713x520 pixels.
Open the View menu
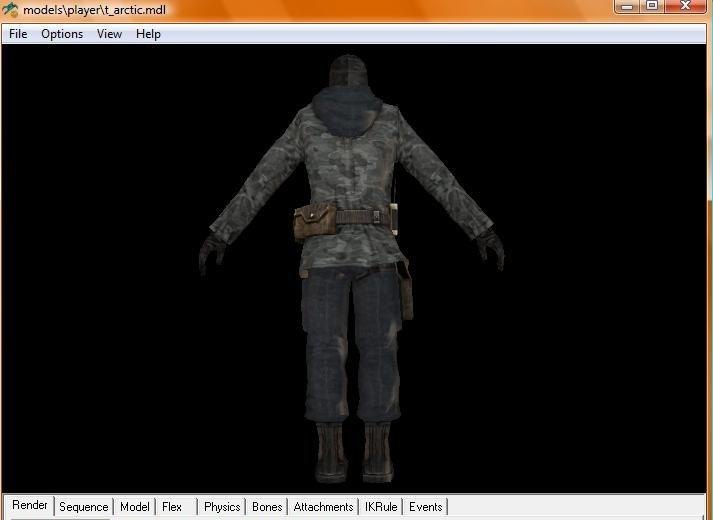coord(109,34)
